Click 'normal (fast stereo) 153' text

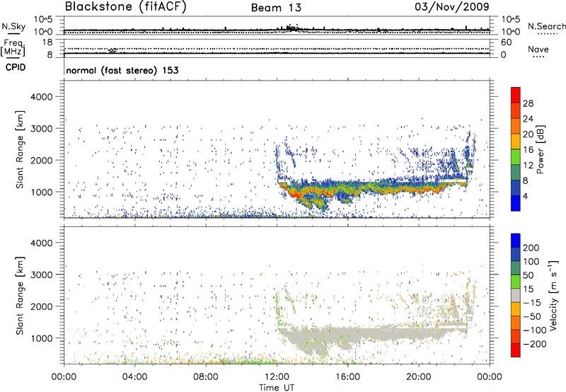click(x=122, y=70)
